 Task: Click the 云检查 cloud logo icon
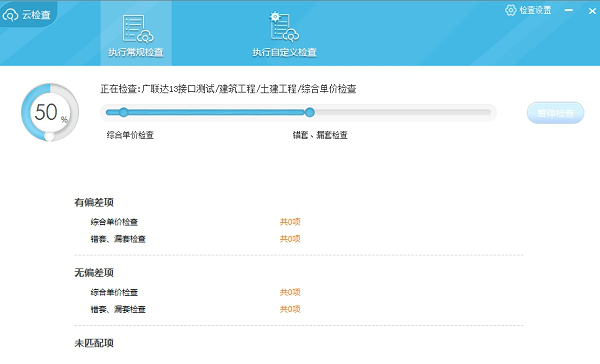(x=10, y=15)
